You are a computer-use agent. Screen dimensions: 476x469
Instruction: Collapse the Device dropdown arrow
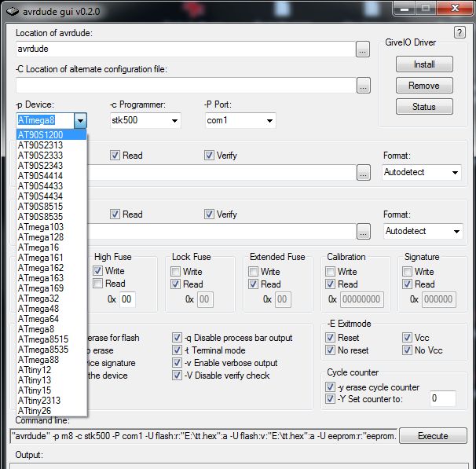pos(80,120)
